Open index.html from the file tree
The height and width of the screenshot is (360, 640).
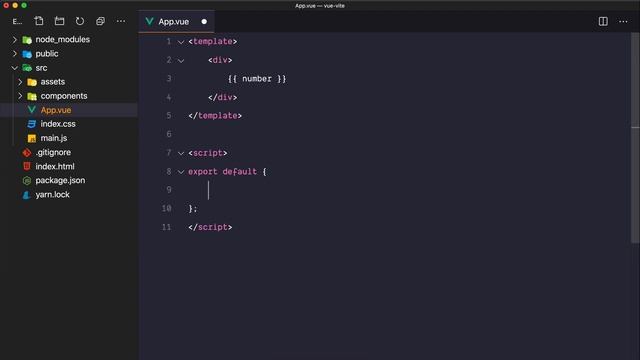[55, 167]
